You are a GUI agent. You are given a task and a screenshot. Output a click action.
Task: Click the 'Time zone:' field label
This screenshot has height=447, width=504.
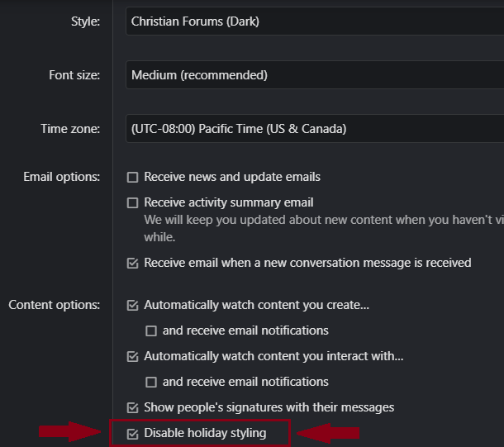point(70,129)
